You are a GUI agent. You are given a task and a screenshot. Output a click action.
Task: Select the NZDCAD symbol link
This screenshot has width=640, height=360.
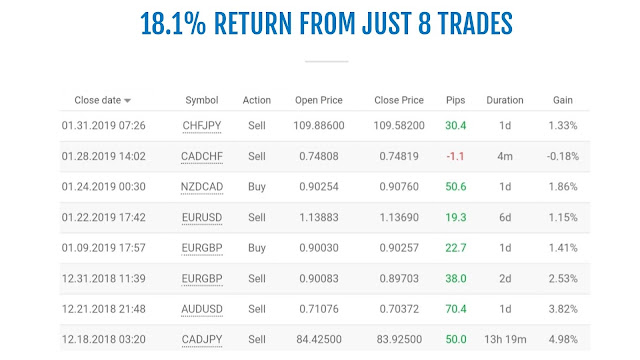(x=202, y=187)
